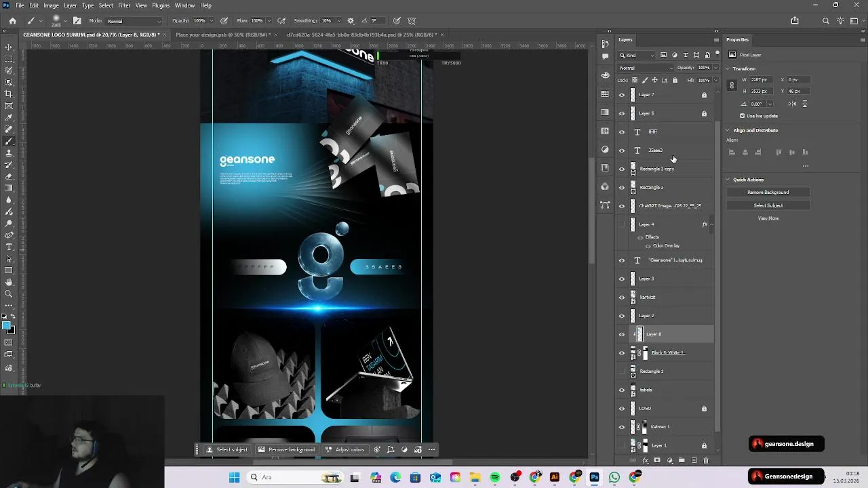Switch to the d7cd620a document tab
The width and height of the screenshot is (868, 488).
coord(361,35)
